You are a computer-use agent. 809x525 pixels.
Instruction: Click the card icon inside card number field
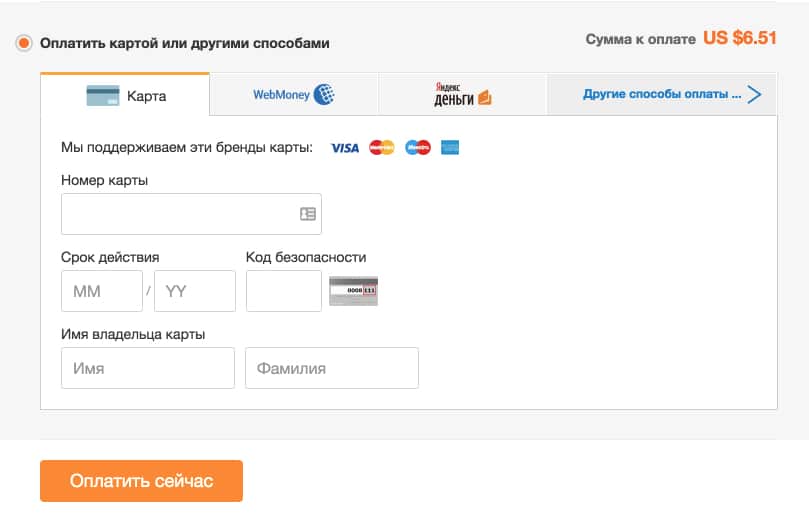tap(308, 214)
